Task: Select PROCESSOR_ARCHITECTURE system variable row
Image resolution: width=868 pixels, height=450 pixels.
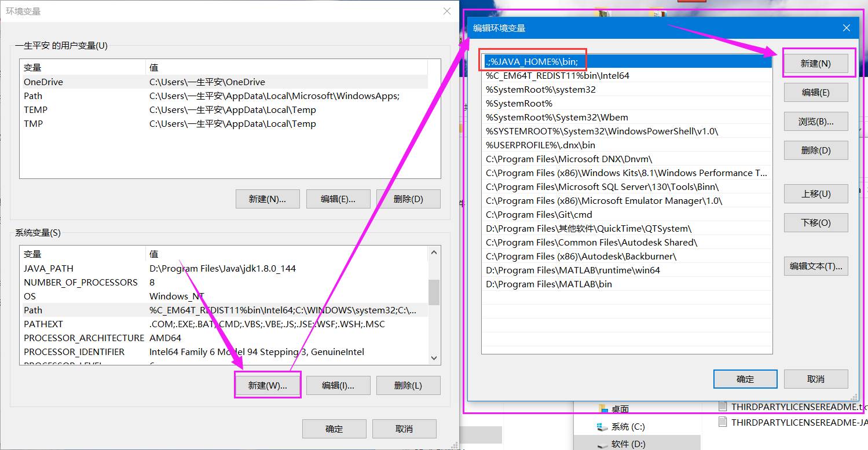Action: point(224,338)
